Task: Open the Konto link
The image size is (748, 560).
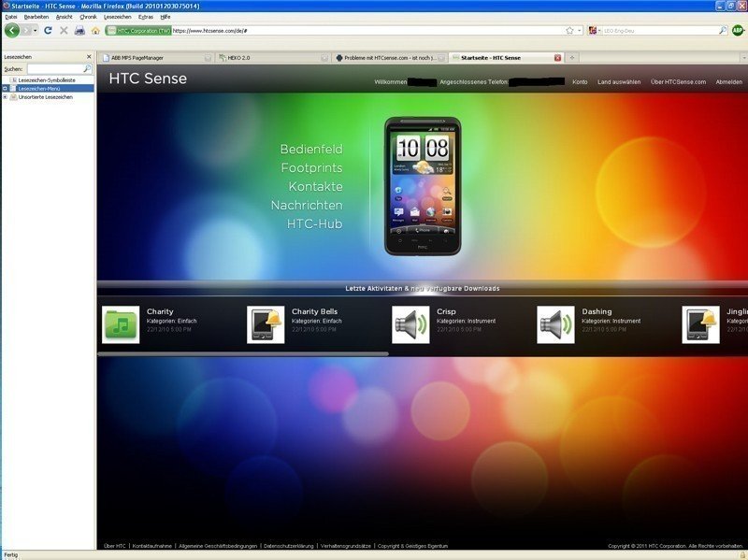Action: 580,82
